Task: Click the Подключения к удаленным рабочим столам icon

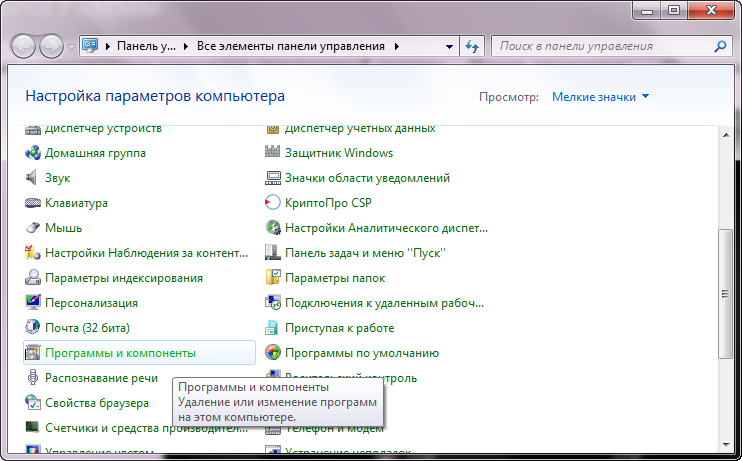Action: [x=273, y=303]
